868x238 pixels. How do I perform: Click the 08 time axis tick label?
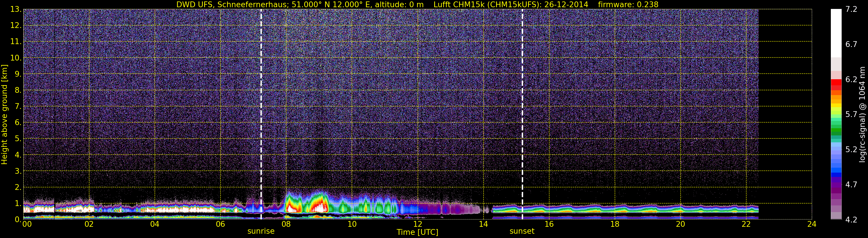(x=286, y=224)
